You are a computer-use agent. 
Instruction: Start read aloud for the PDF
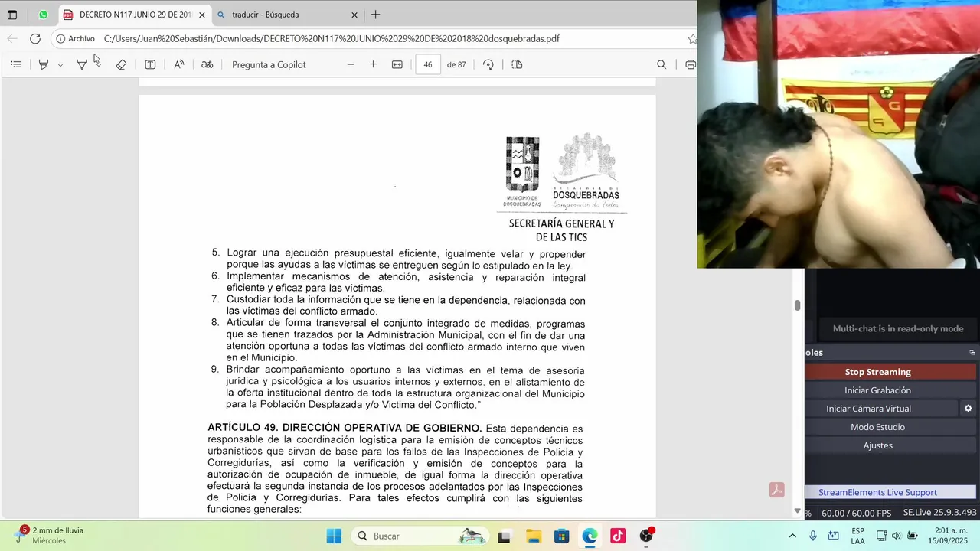click(x=179, y=64)
